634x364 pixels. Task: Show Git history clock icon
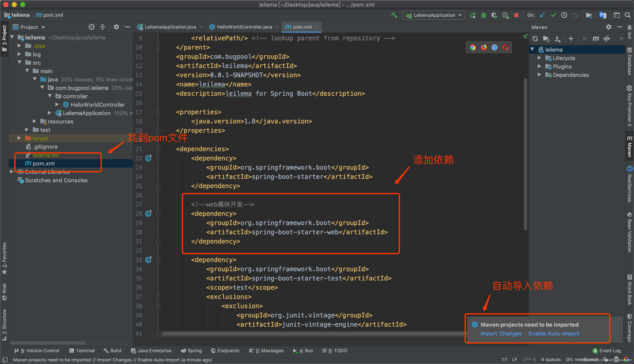pyautogui.click(x=564, y=15)
